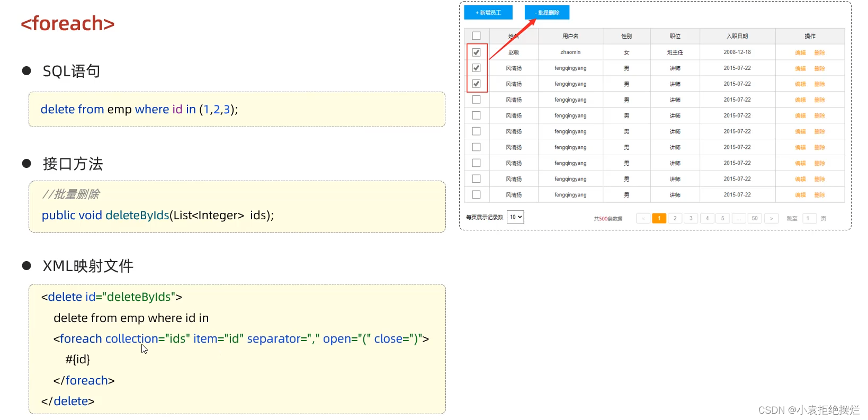Click the 每页展示记录数 label

[x=485, y=217]
